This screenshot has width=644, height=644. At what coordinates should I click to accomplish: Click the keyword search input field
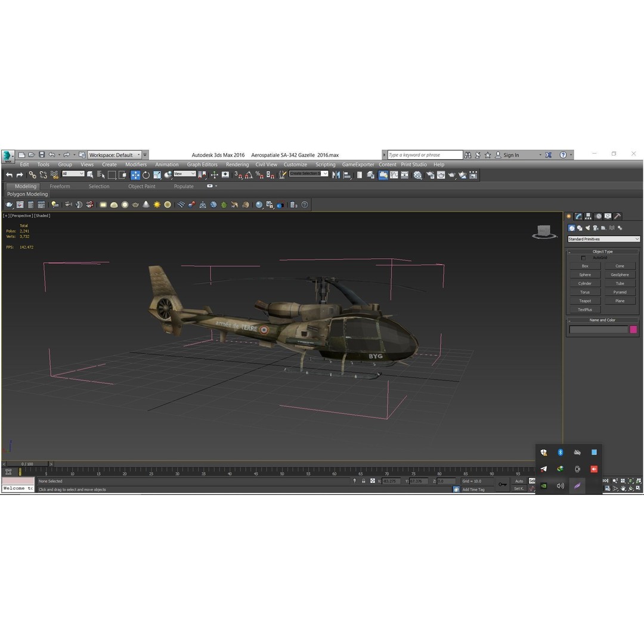(425, 155)
